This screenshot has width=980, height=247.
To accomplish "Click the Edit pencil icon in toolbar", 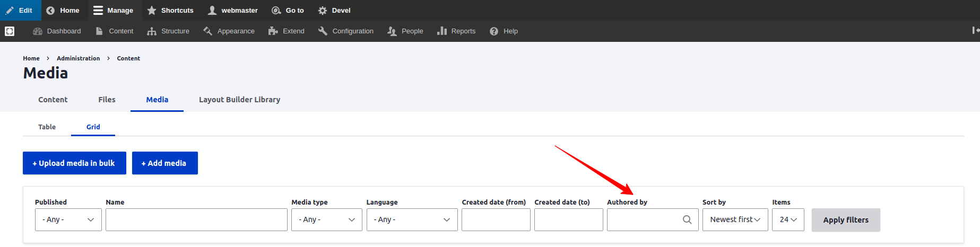I will pos(10,10).
